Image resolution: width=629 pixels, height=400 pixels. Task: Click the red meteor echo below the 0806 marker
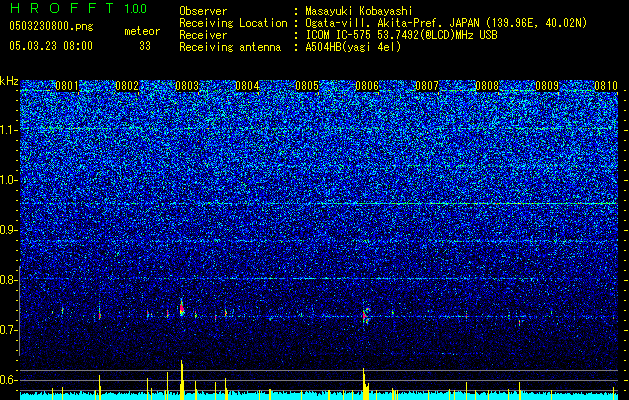click(365, 316)
